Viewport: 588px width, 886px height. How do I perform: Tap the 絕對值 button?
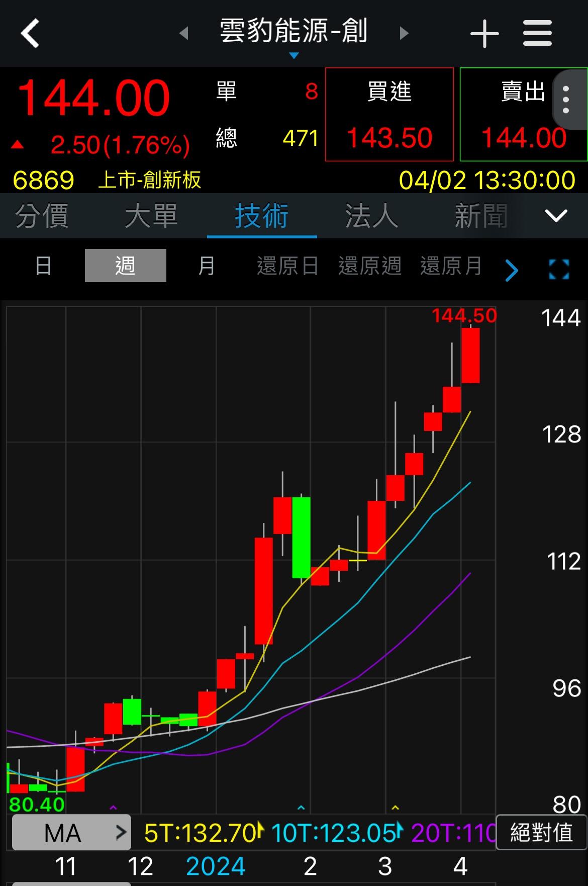pyautogui.click(x=541, y=833)
